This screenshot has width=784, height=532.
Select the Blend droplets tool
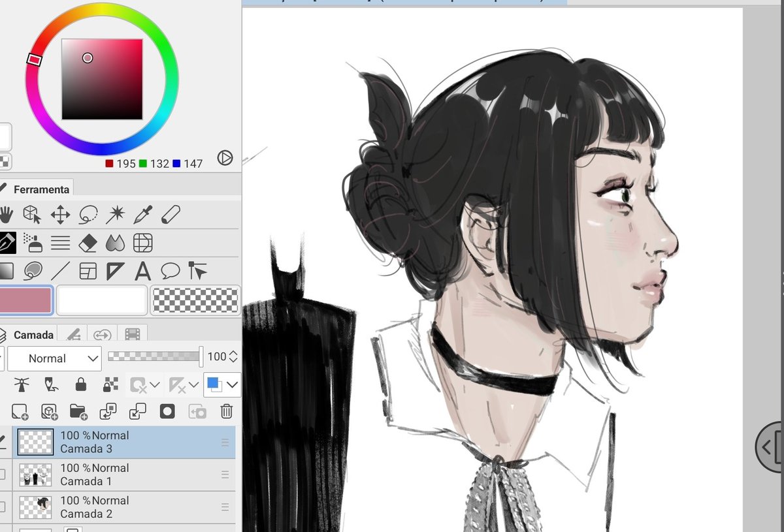tap(116, 243)
